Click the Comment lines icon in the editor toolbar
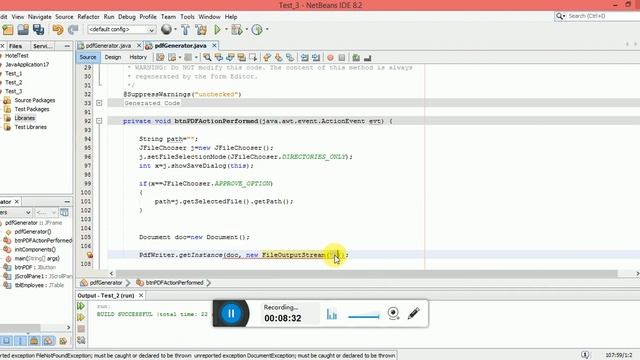 pos(356,58)
